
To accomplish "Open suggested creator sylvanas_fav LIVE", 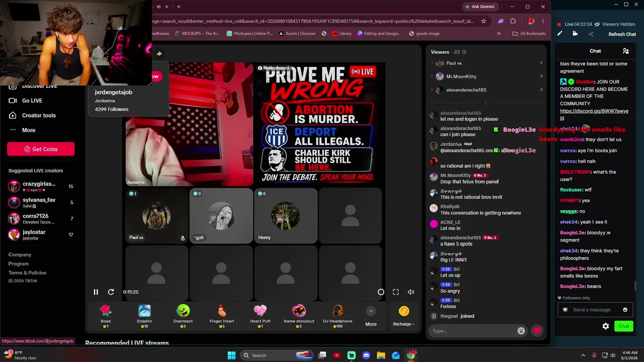I will pyautogui.click(x=41, y=203).
